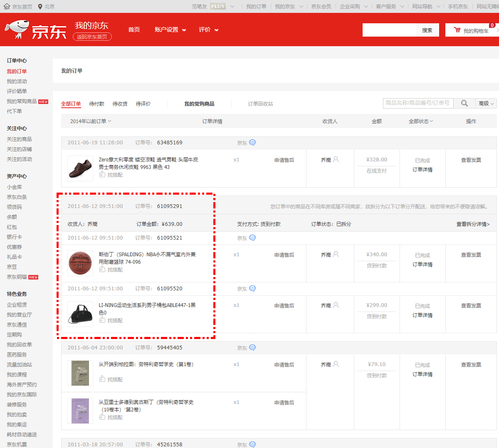Open chat icon for order 45261558
Viewport: 499px width, 448px height.
[x=252, y=444]
